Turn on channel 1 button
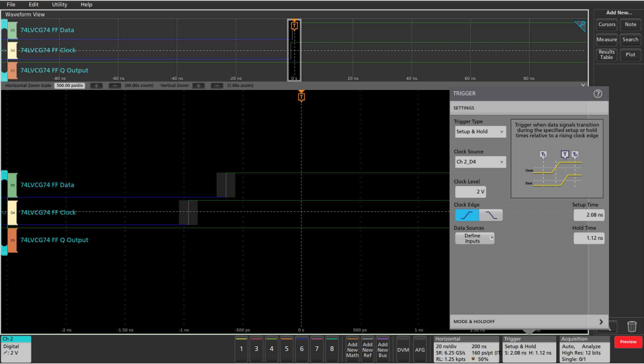 tap(241, 349)
